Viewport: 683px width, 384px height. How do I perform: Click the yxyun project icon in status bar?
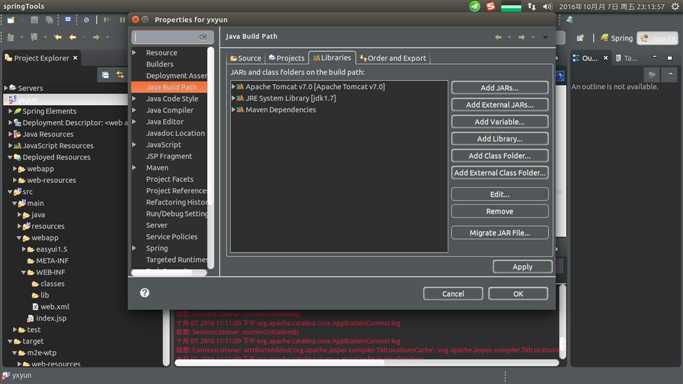coord(6,375)
